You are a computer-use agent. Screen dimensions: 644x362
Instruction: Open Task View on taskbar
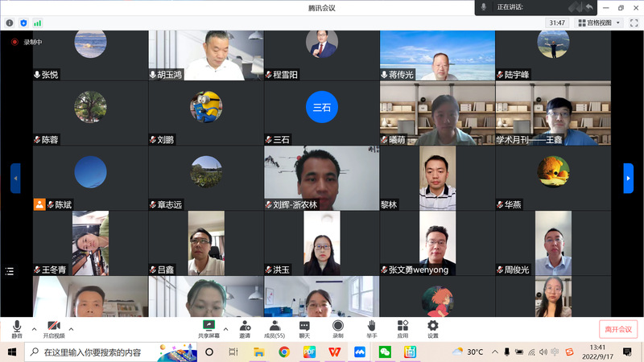click(233, 352)
